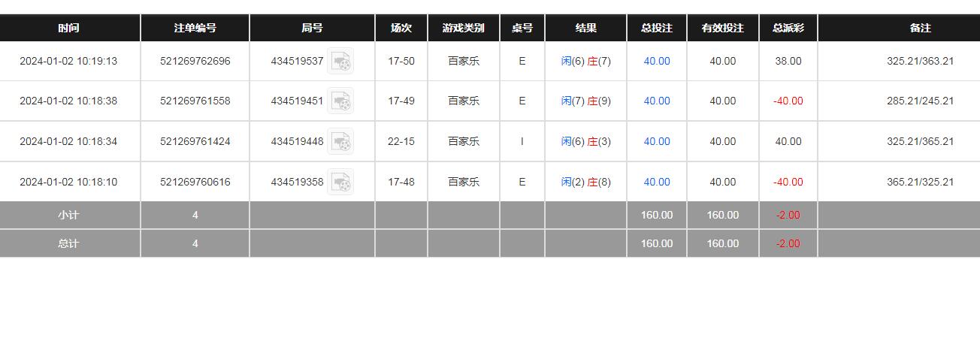The width and height of the screenshot is (980, 356).
Task: Select the result 闲(2) 庄(8) cell
Action: 585,182
